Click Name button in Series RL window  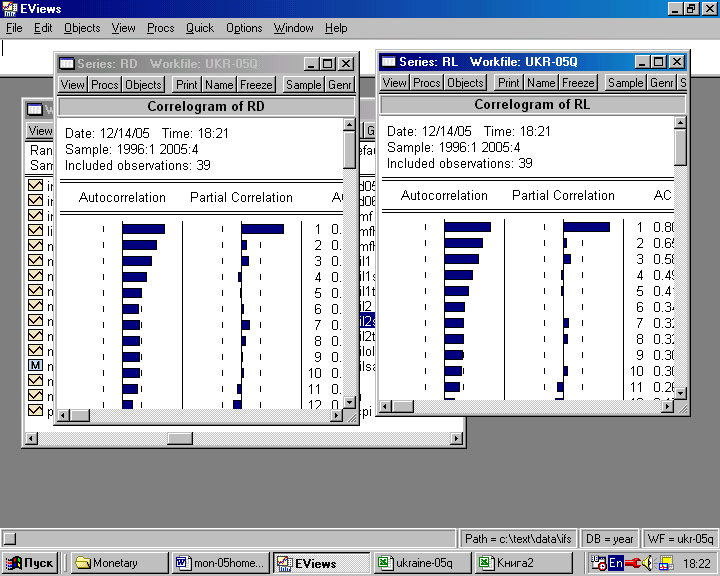(541, 83)
